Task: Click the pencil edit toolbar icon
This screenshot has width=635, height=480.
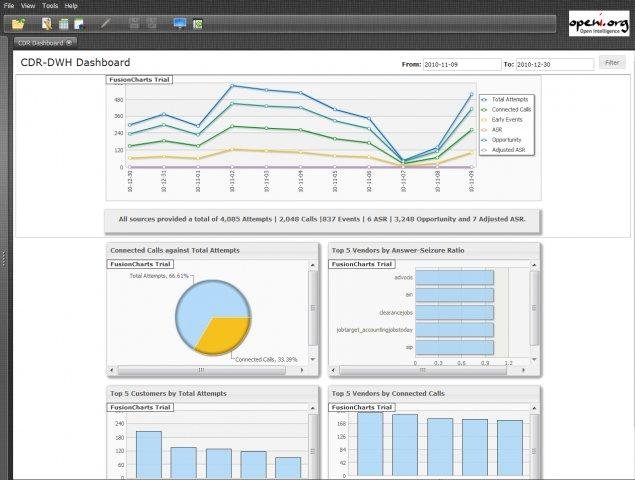Action: click(x=105, y=23)
